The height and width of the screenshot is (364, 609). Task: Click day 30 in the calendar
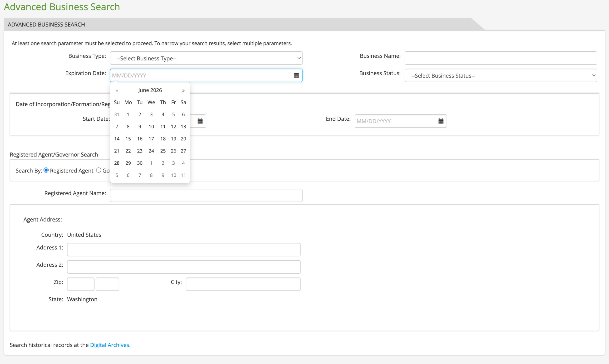[x=140, y=163]
